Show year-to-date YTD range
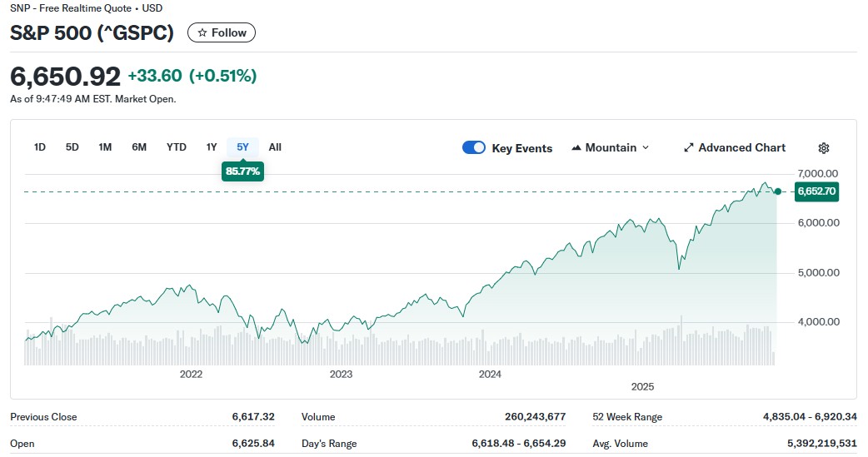 tap(177, 147)
